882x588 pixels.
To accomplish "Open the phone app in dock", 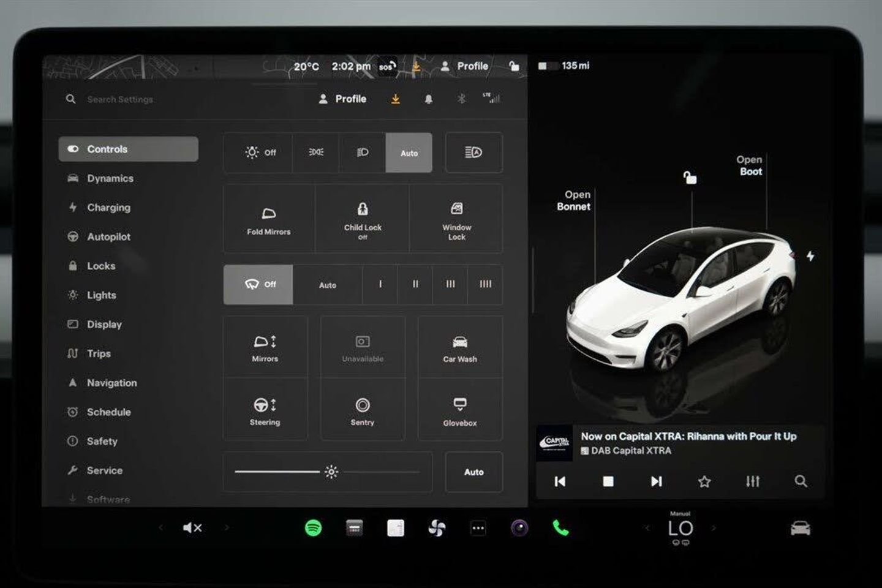I will tap(560, 528).
